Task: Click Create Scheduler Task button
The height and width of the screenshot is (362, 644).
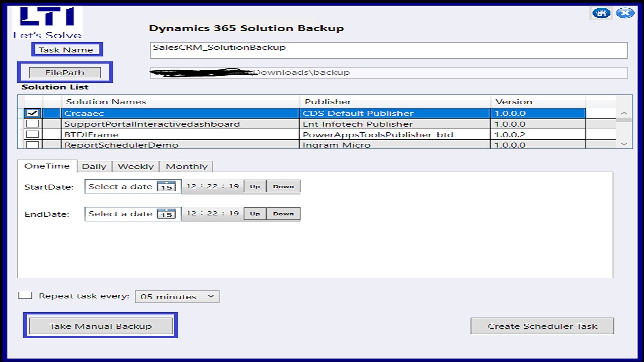Action: coord(542,326)
